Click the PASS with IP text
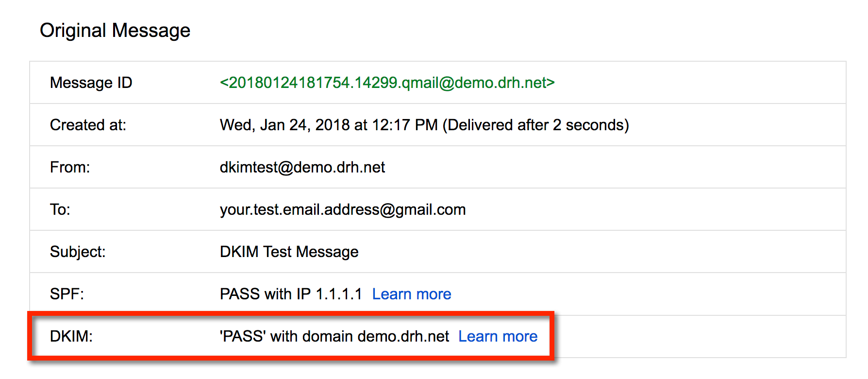 265,294
